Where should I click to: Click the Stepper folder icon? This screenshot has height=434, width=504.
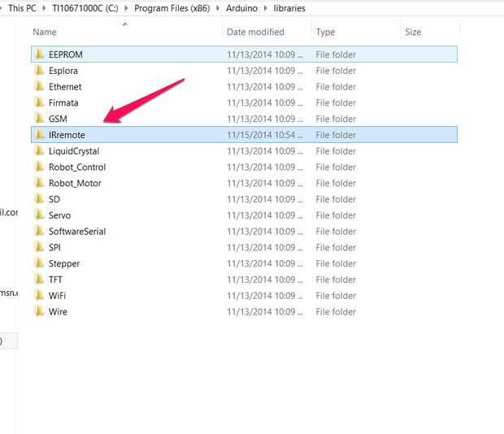click(x=39, y=263)
